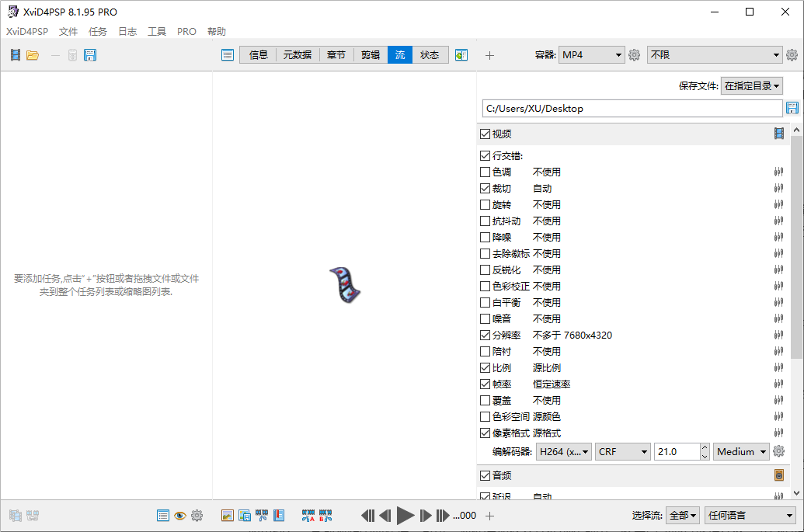Switch to the 剪辑 editing tab
The height and width of the screenshot is (532, 804).
[x=369, y=54]
